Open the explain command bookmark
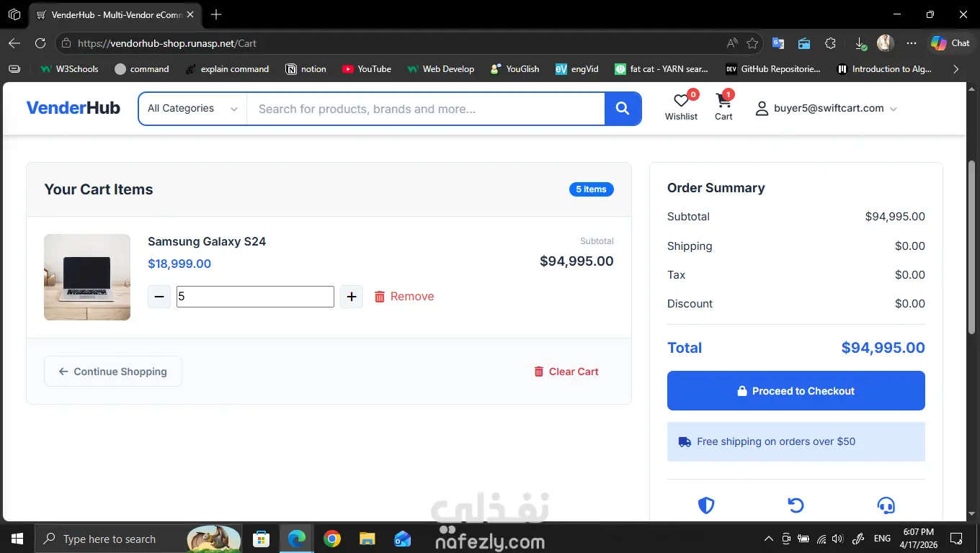Image resolution: width=980 pixels, height=553 pixels. coord(227,69)
